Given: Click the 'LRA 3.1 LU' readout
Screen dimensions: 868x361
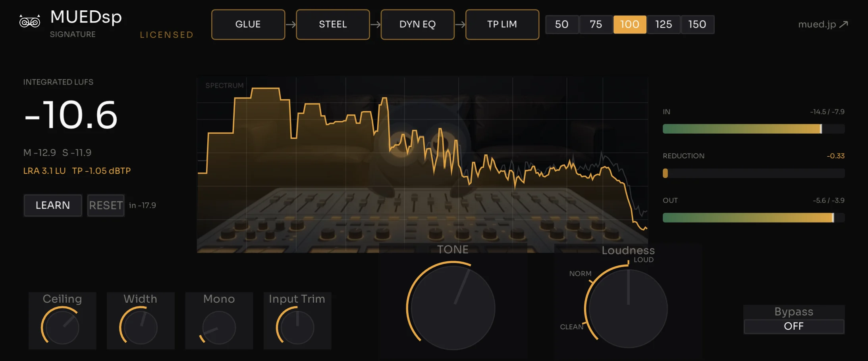Looking at the screenshot, I should 44,171.
